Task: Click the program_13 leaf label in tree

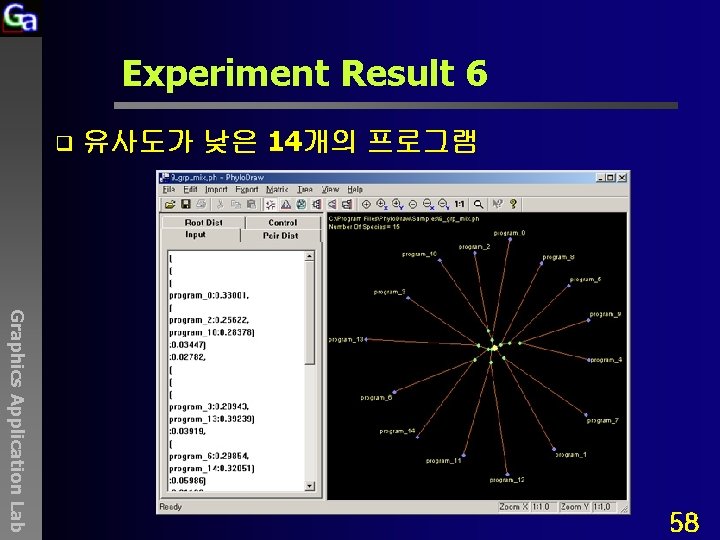Action: [x=346, y=340]
